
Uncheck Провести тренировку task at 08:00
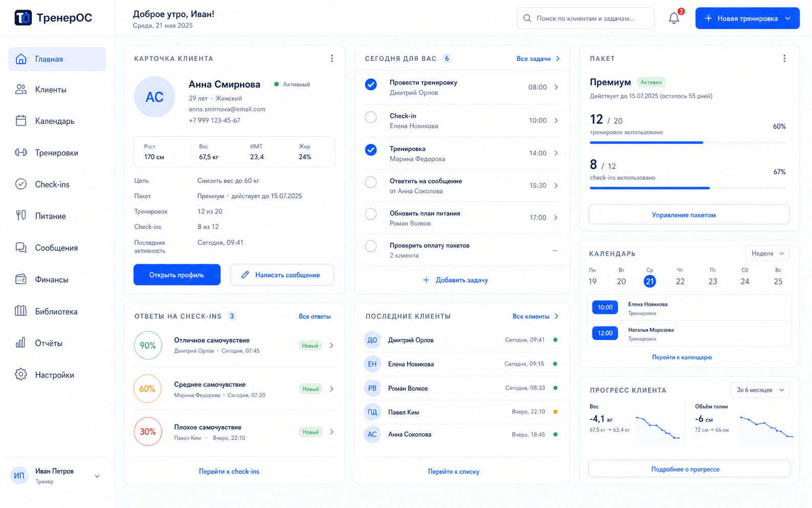(371, 84)
